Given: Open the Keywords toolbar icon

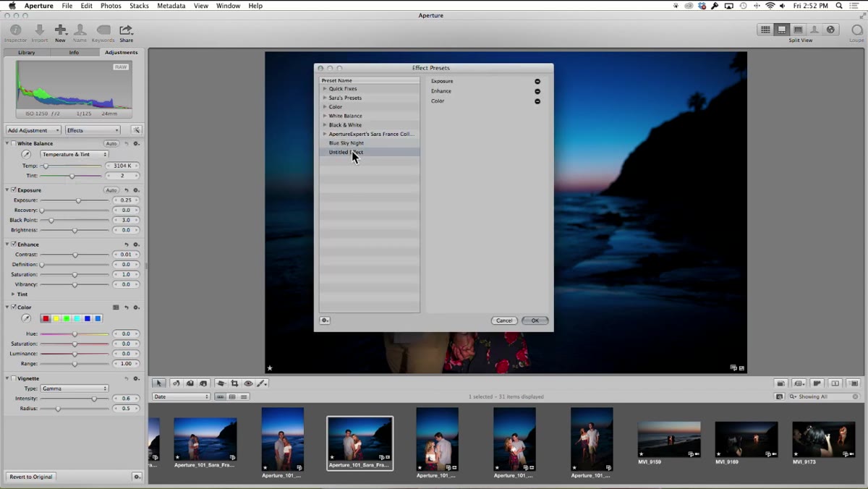Looking at the screenshot, I should coord(103,30).
